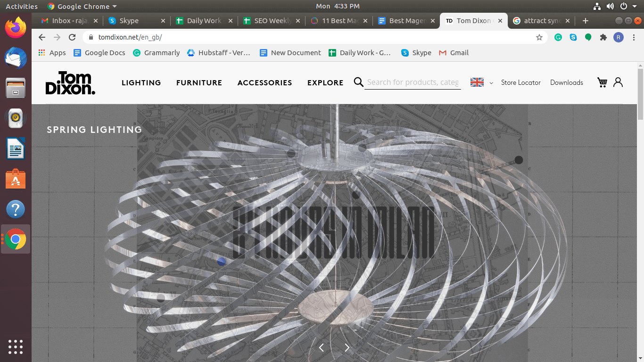The image size is (644, 362).
Task: Open the Daily Work bookmark
Action: pos(360,53)
